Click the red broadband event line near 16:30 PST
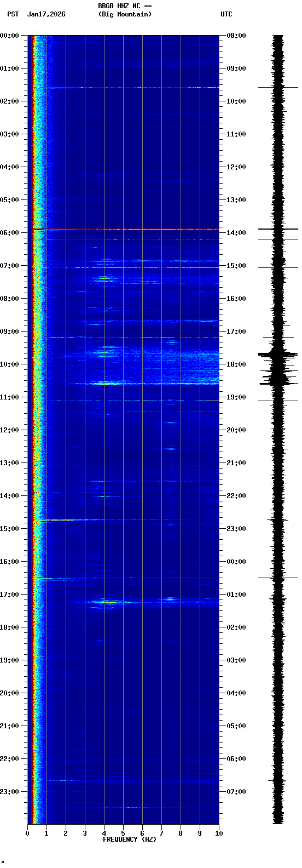Image resolution: width=302 pixels, height=868 pixels. point(126,578)
